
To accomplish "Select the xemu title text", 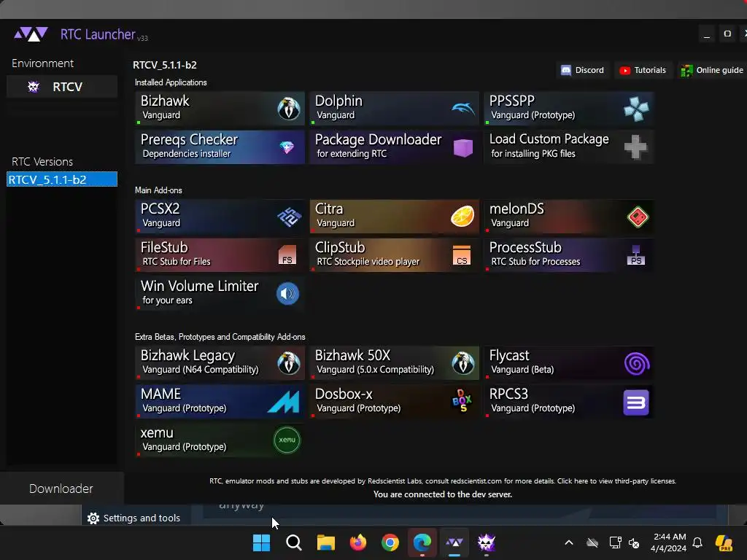I will (x=158, y=433).
